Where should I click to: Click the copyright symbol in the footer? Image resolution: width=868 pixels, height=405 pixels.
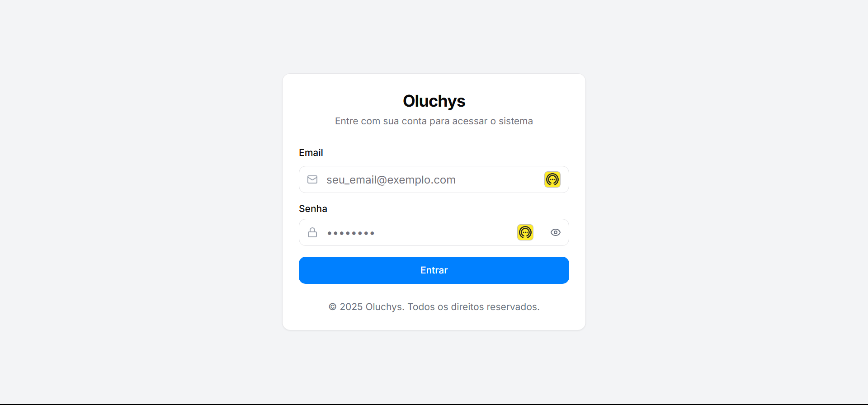332,307
